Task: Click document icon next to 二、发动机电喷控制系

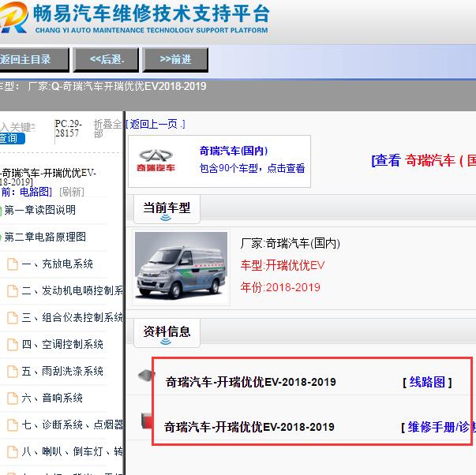Action: pyautogui.click(x=13, y=291)
